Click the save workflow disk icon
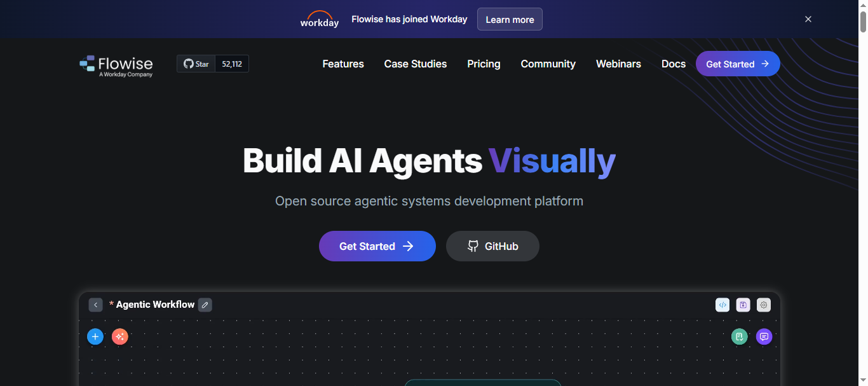This screenshot has width=868, height=386. (x=743, y=305)
